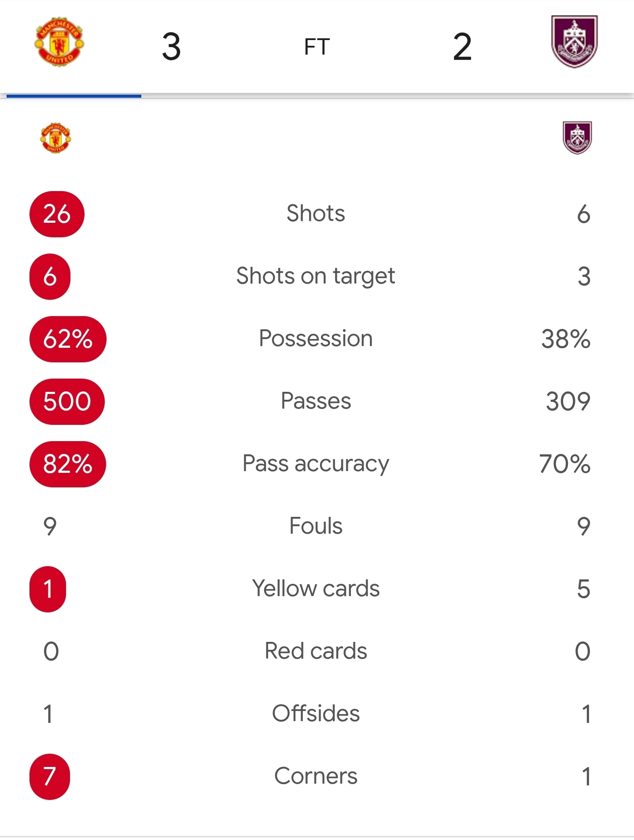Click the FT full-time status label

coord(317,47)
